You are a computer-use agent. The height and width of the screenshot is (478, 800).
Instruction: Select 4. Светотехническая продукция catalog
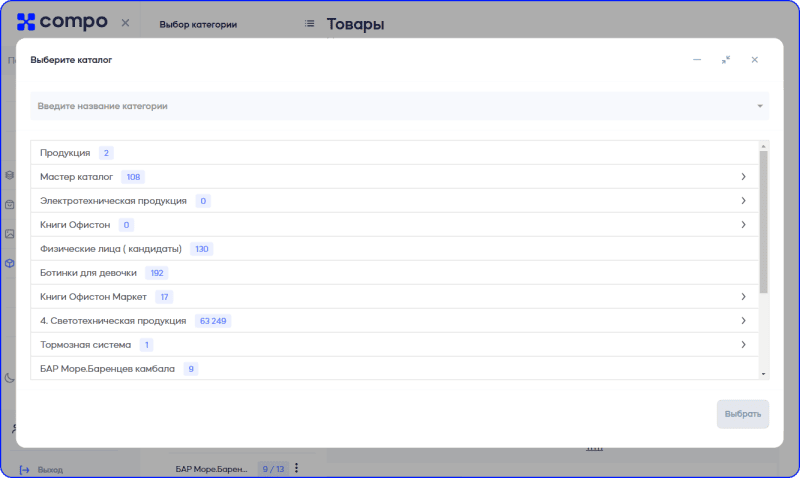pos(394,320)
